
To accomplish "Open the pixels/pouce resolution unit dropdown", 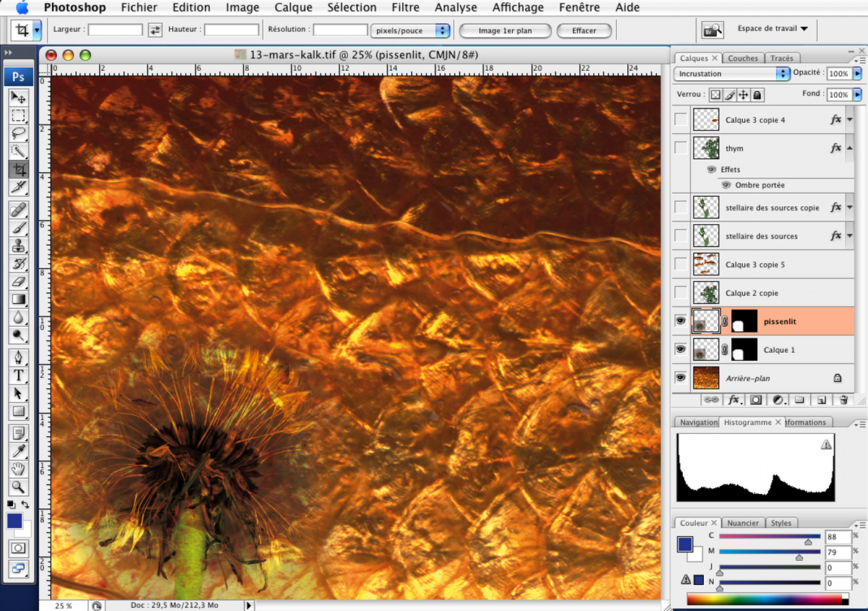I will click(x=410, y=30).
